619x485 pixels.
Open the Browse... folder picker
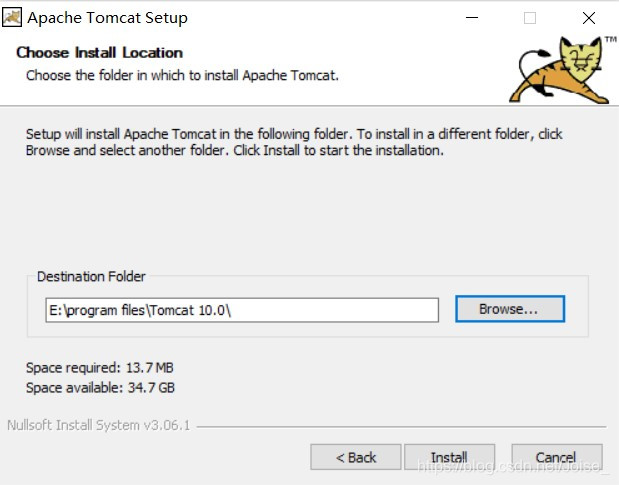(510, 309)
